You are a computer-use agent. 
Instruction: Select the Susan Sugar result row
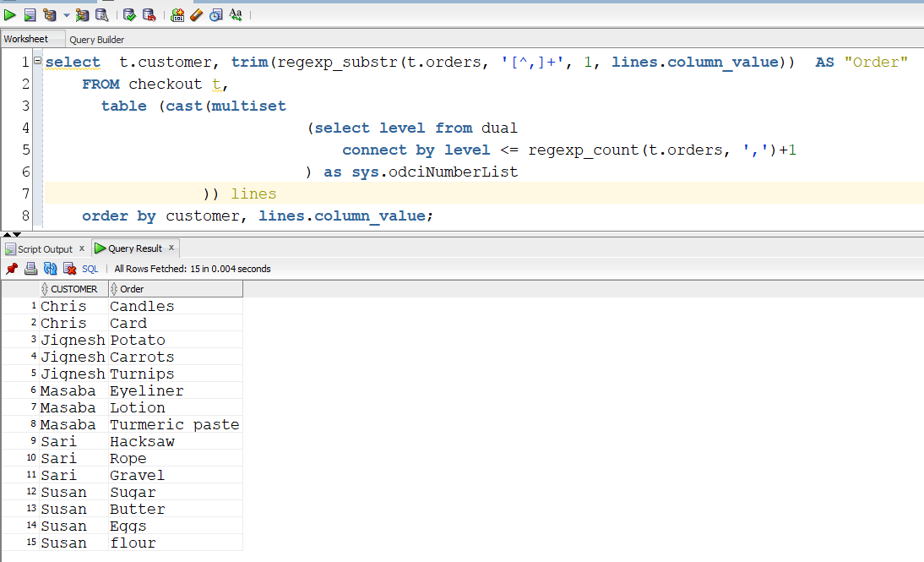pos(127,492)
